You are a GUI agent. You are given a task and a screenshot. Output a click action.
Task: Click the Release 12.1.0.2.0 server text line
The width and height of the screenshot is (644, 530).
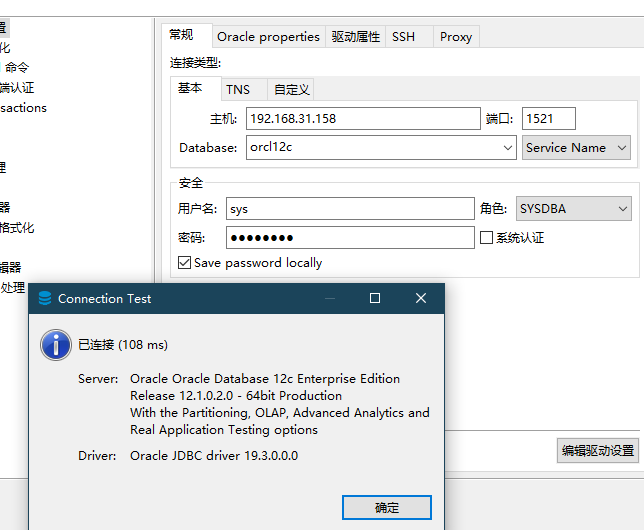tap(236, 396)
